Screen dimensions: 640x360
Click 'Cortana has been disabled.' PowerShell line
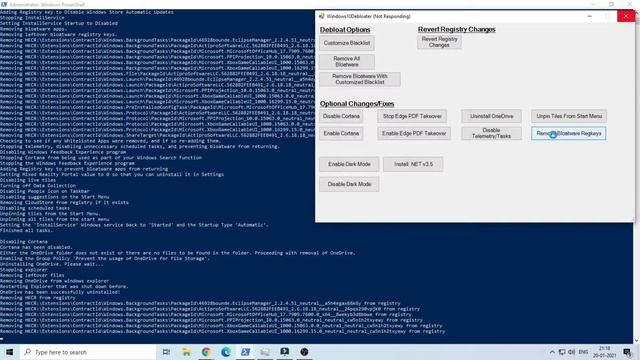coord(36,247)
